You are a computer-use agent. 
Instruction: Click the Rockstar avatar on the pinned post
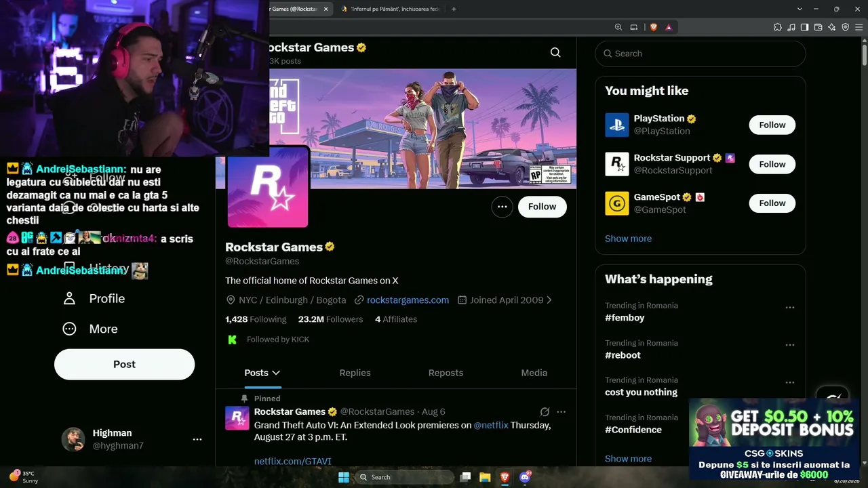tap(237, 418)
